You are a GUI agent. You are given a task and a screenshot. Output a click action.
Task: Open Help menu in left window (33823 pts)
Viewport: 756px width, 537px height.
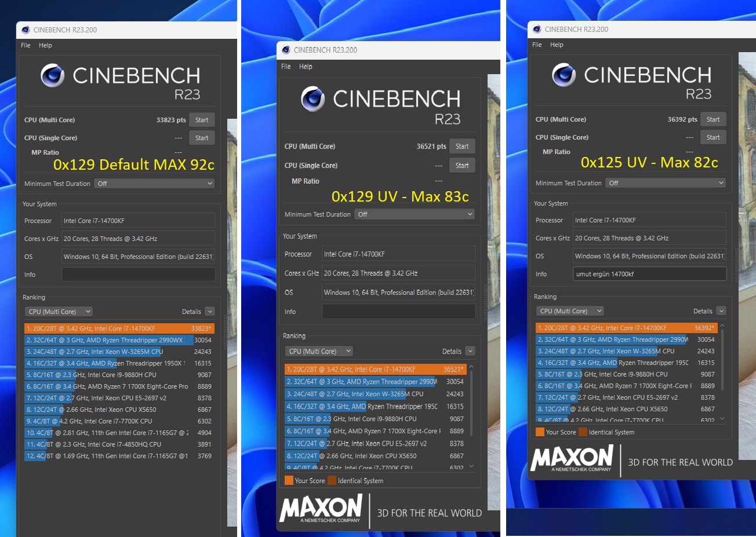(x=45, y=45)
